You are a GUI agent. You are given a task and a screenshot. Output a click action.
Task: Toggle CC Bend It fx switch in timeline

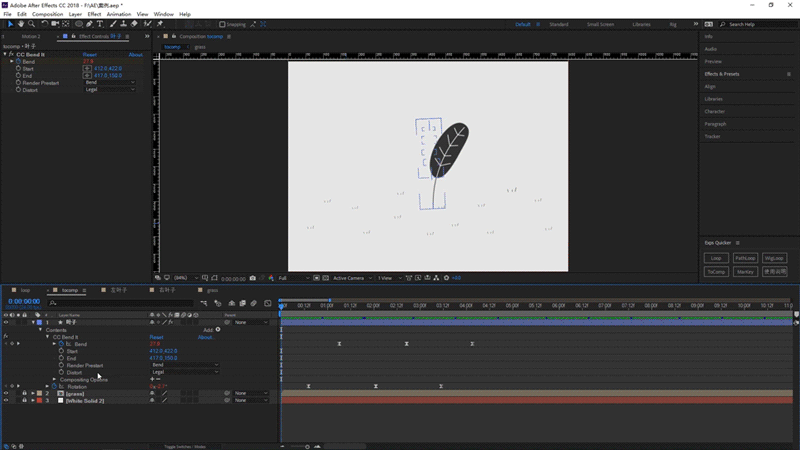(x=6, y=337)
